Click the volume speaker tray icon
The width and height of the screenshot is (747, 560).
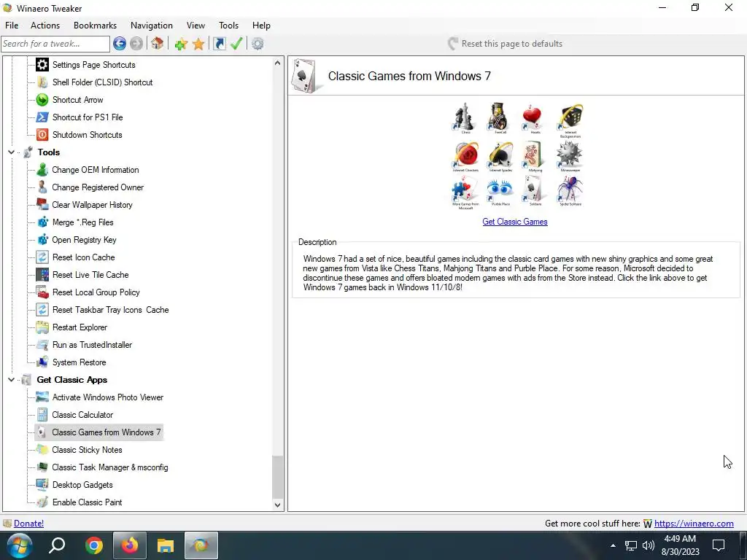click(649, 545)
